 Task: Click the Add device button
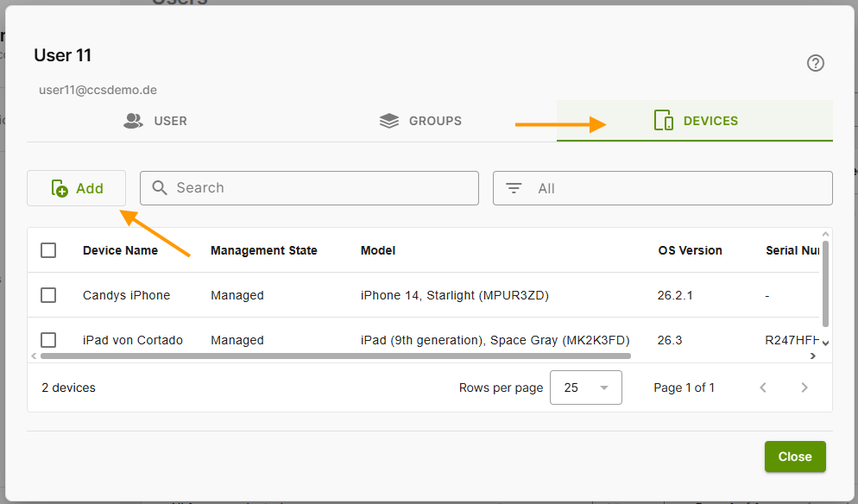point(77,188)
